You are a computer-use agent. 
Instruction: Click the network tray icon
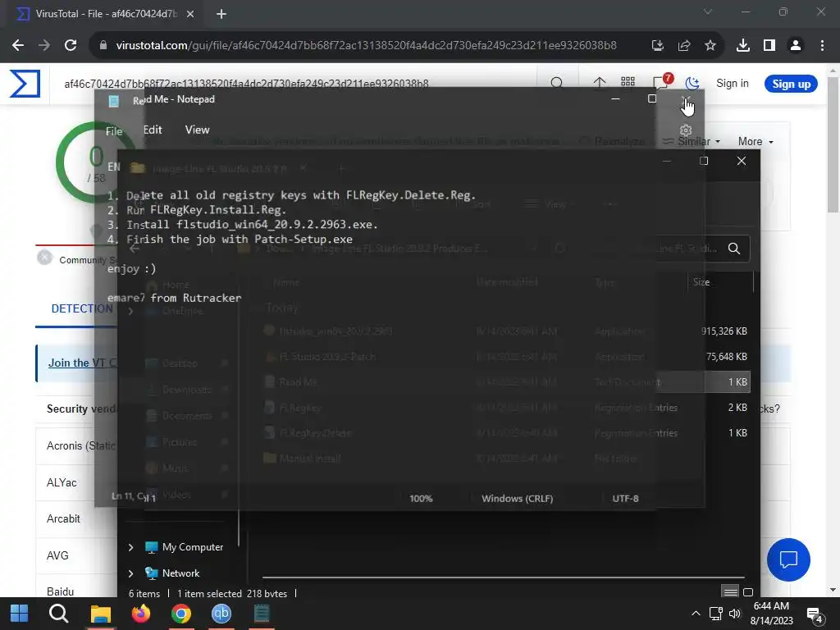715,614
